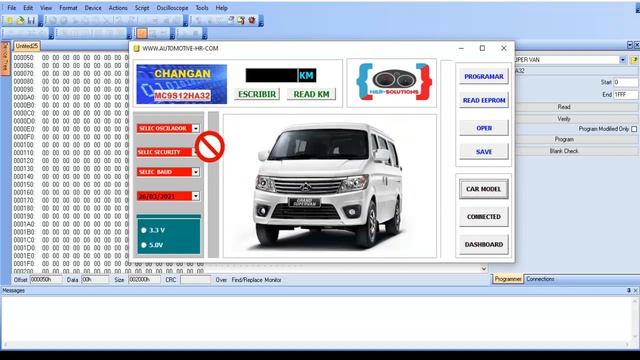Image resolution: width=640 pixels, height=360 pixels.
Task: Click the READ EEPROM button
Action: [484, 100]
